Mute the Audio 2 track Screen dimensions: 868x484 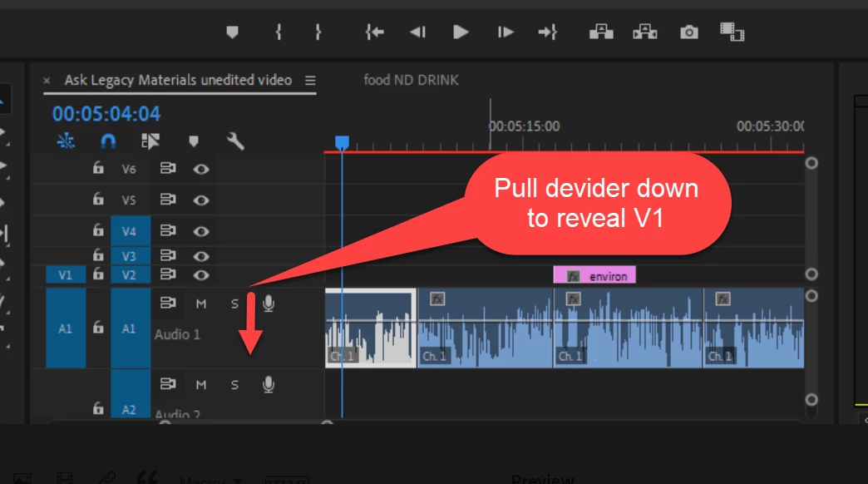tap(201, 385)
